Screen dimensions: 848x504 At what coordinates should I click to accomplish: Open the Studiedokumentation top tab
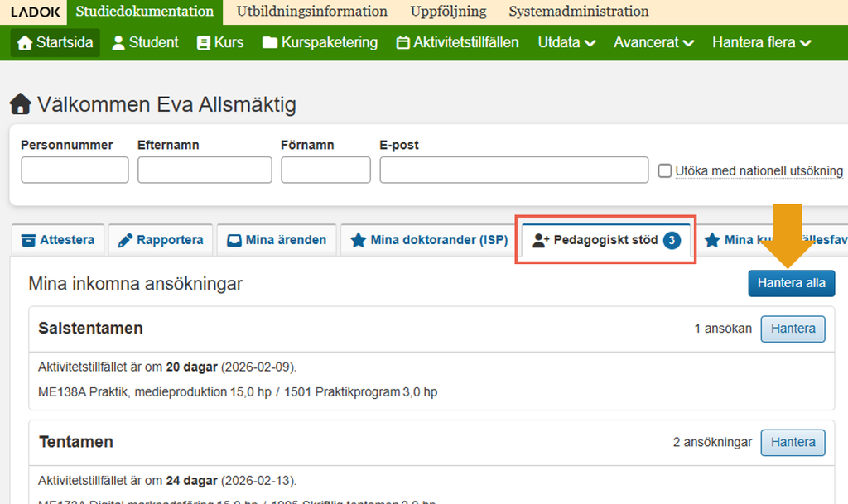click(x=144, y=12)
